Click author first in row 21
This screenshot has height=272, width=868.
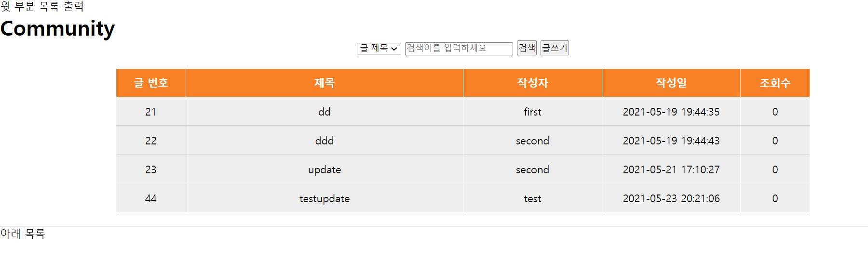click(532, 112)
